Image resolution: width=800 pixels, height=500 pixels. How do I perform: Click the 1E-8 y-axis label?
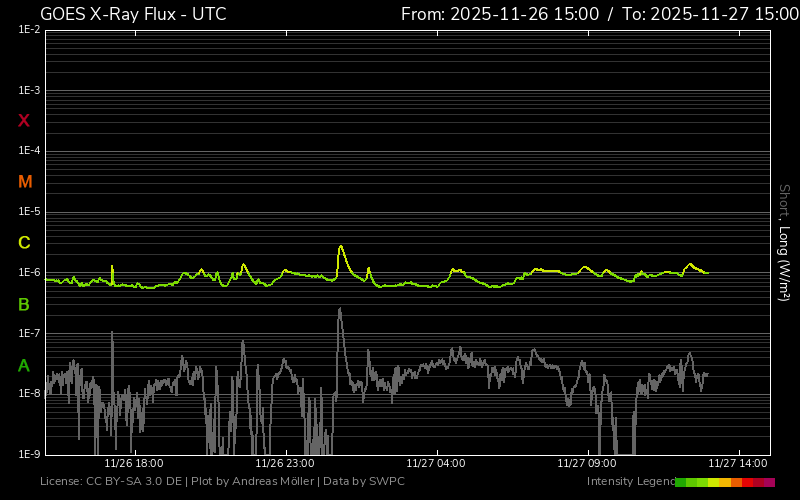point(30,393)
